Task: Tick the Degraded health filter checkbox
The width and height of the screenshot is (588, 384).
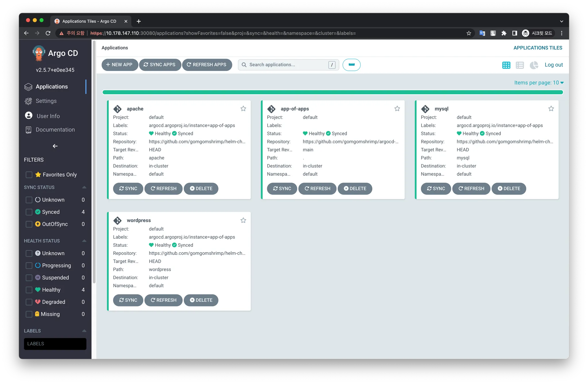Action: tap(29, 302)
